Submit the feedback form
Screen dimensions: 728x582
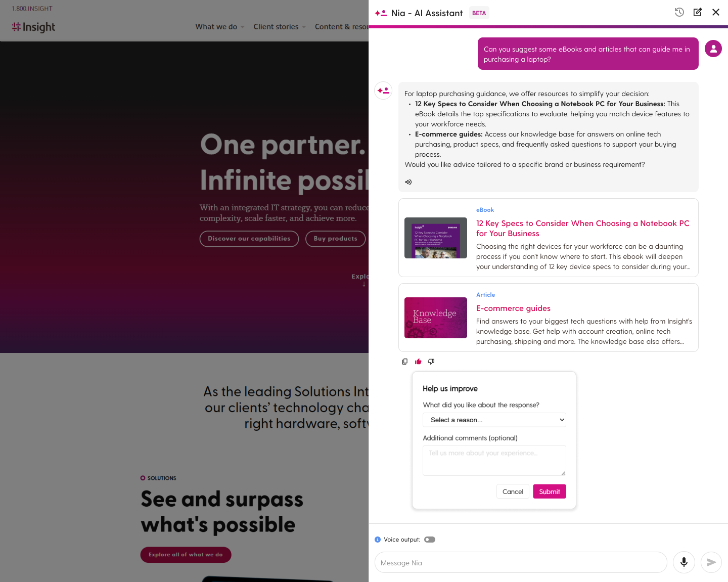(549, 491)
